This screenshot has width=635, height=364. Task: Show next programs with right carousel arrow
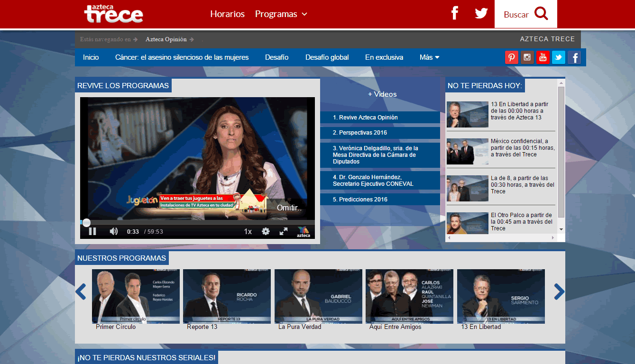[559, 291]
